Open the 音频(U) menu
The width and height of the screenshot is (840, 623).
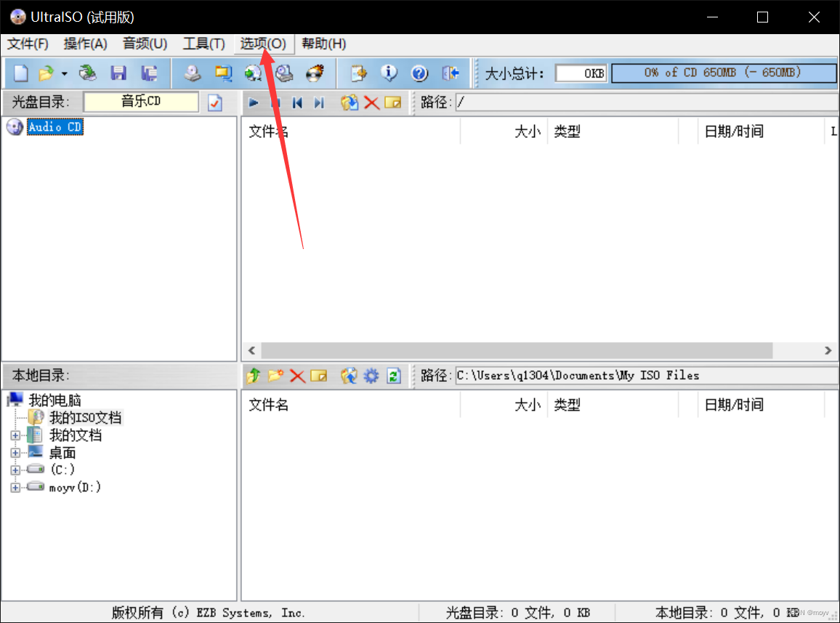145,44
